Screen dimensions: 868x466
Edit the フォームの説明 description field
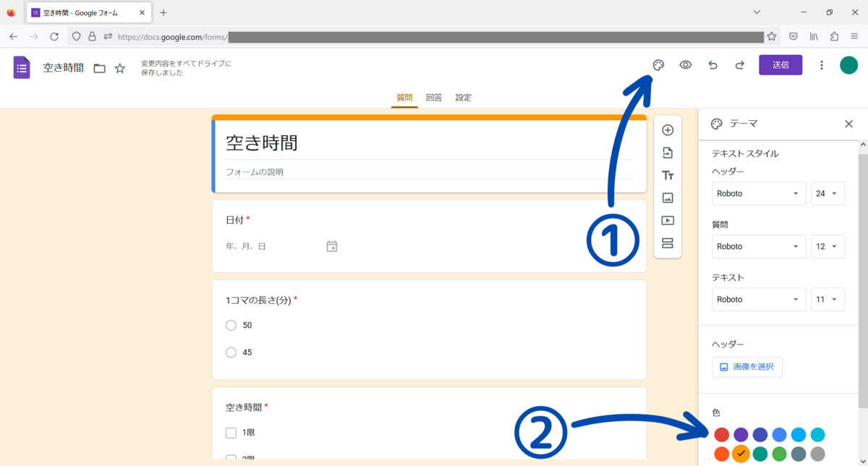point(429,172)
